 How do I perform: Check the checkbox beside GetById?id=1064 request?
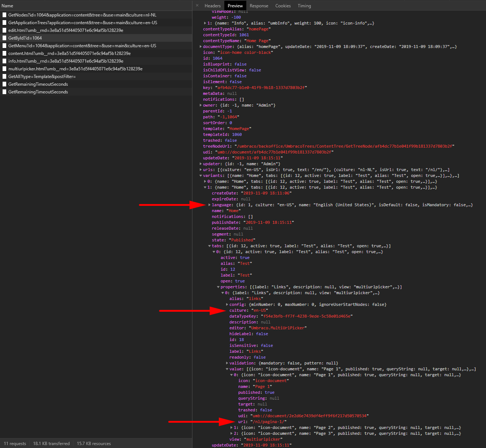click(x=4, y=38)
